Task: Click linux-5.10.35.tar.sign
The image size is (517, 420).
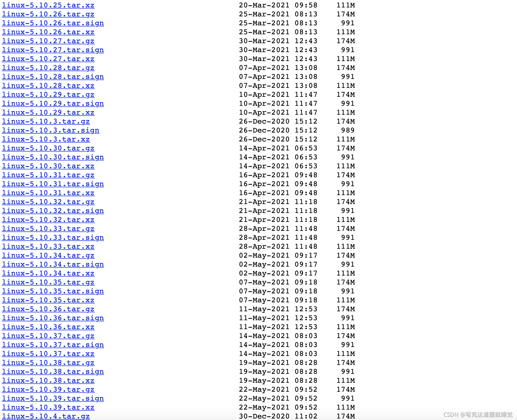Action: pyautogui.click(x=53, y=291)
